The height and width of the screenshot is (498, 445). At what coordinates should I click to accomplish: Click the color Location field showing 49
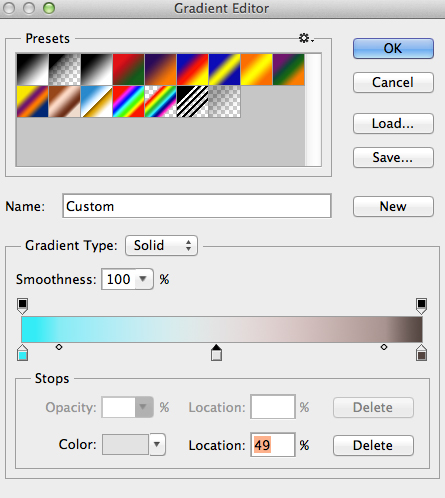(x=273, y=445)
